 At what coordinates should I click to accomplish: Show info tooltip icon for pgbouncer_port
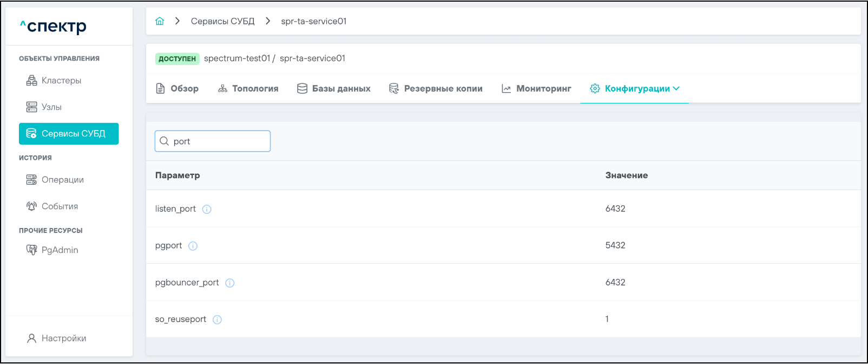tap(230, 283)
